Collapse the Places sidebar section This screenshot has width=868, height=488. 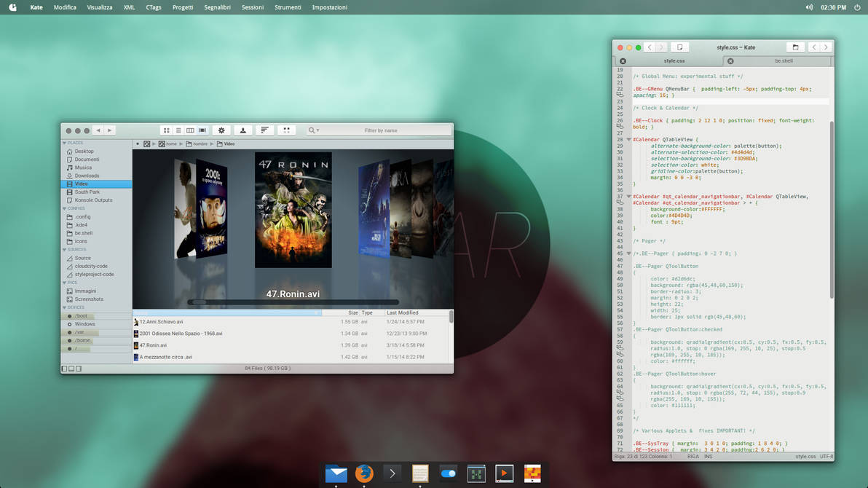point(64,143)
